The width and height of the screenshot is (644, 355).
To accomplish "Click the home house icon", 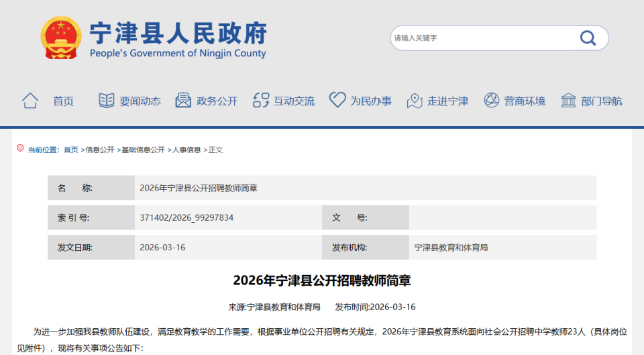I will click(x=30, y=101).
